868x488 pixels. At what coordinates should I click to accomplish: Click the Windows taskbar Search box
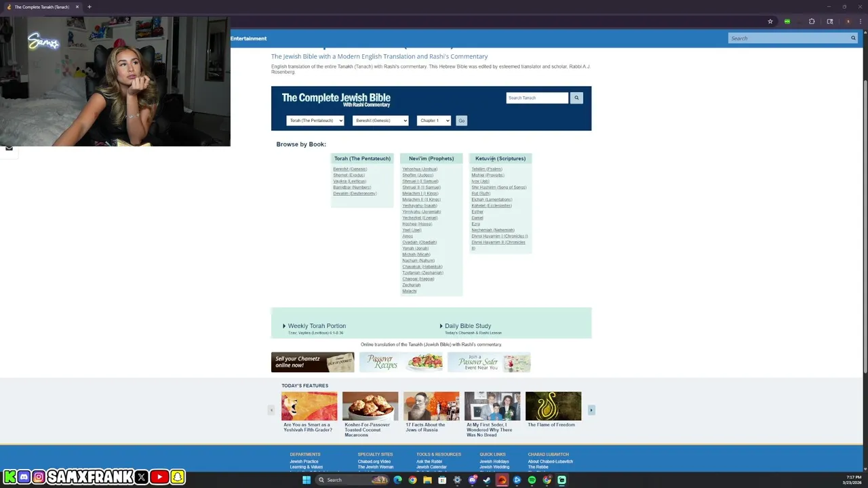coord(353,480)
